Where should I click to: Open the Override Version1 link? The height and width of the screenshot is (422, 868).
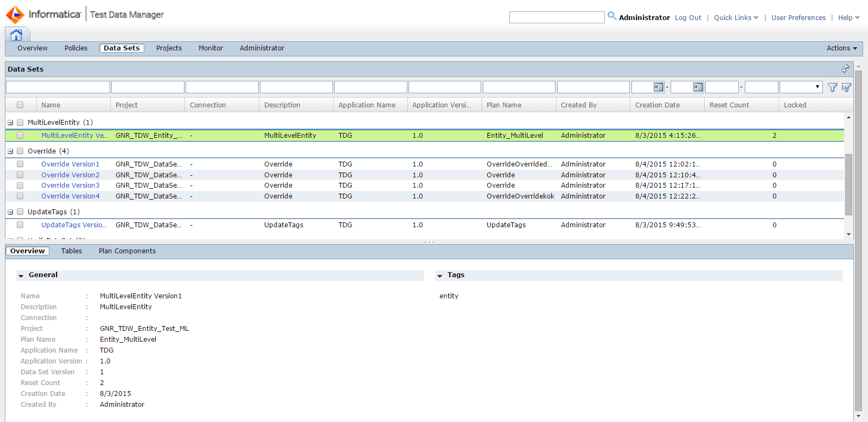tap(71, 164)
